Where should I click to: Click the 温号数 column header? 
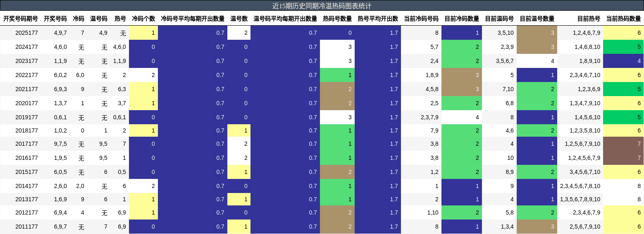click(239, 19)
